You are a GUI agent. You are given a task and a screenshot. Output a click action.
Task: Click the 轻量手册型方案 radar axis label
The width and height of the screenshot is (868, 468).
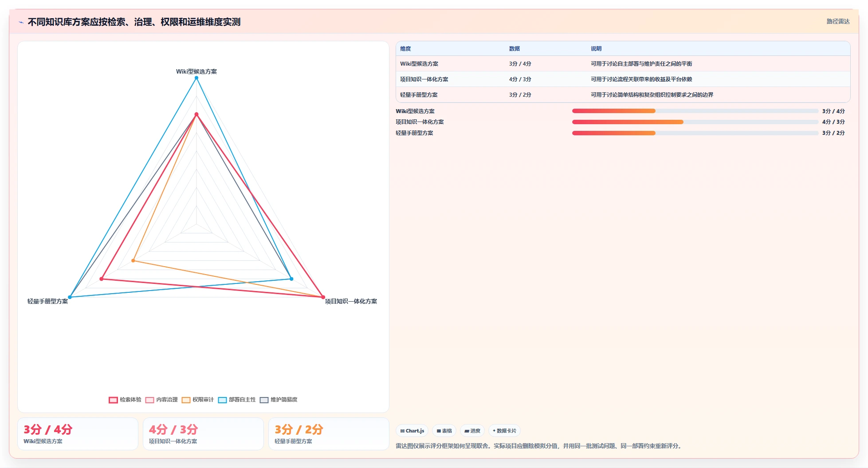point(47,301)
